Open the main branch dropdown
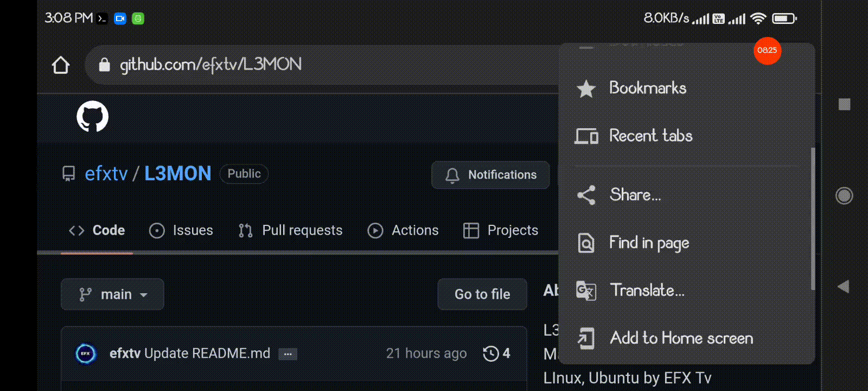868x391 pixels. (112, 294)
